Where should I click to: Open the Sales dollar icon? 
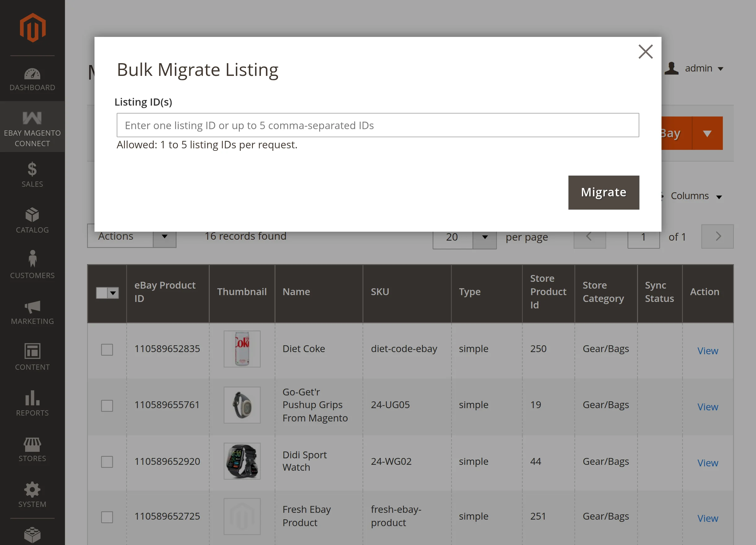[32, 169]
